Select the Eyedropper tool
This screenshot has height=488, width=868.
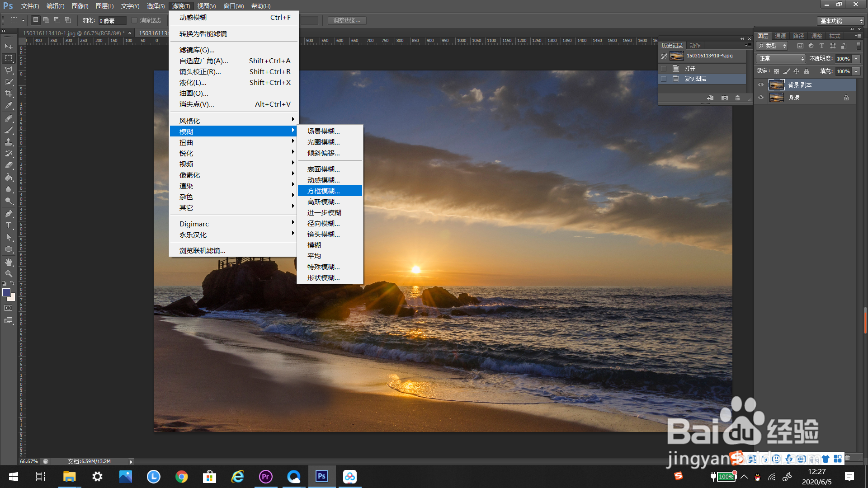point(9,106)
